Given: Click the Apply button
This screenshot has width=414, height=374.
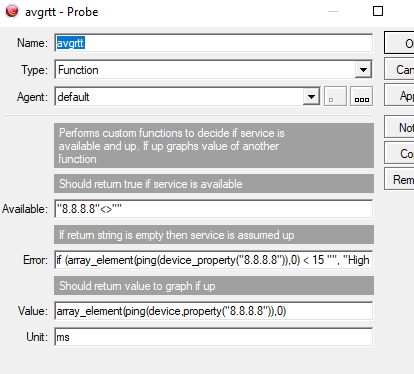Looking at the screenshot, I should click(399, 95).
